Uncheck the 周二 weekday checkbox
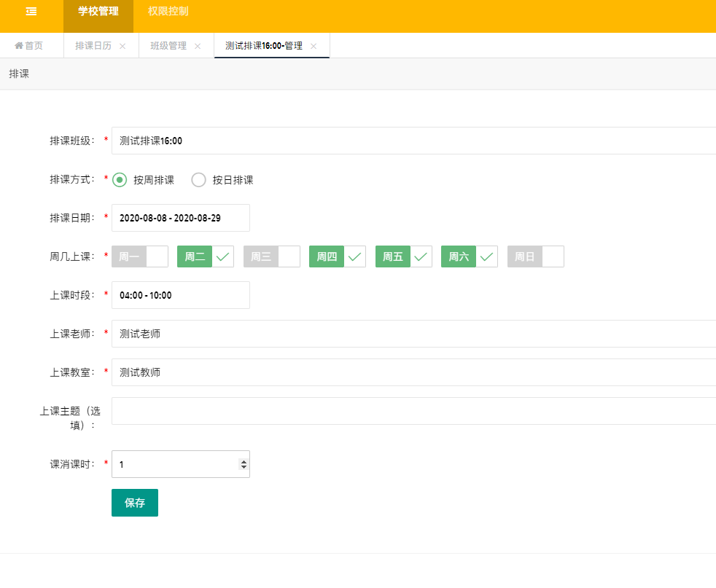The image size is (716, 588). (x=206, y=256)
